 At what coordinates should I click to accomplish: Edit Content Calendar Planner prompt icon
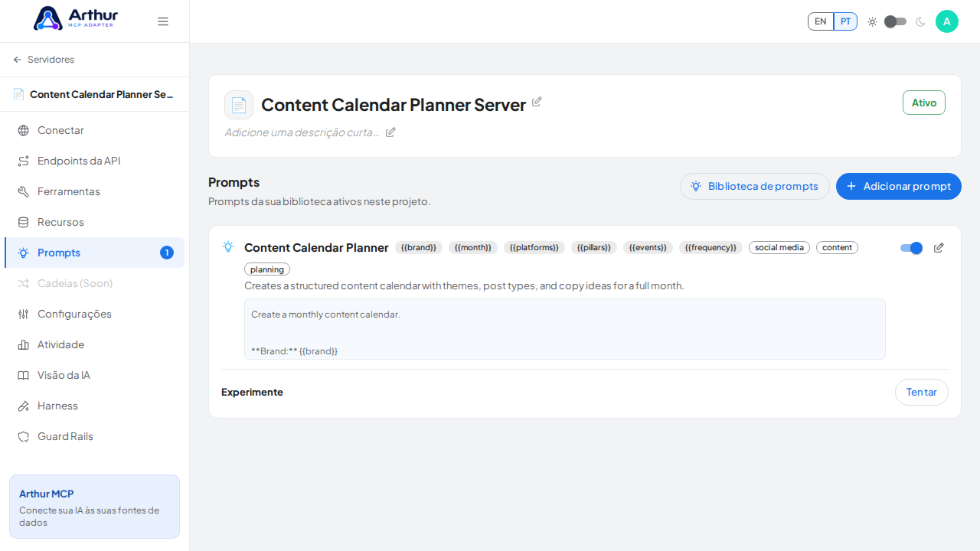939,248
